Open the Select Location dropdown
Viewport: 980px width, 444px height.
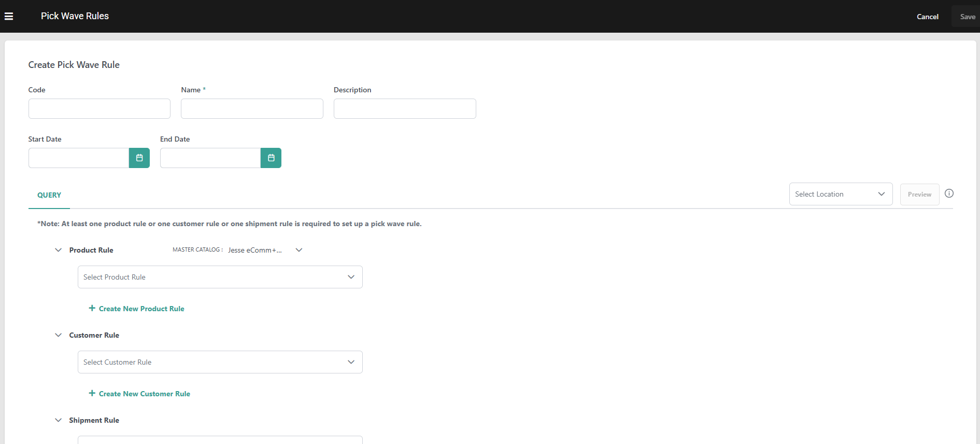pos(841,194)
